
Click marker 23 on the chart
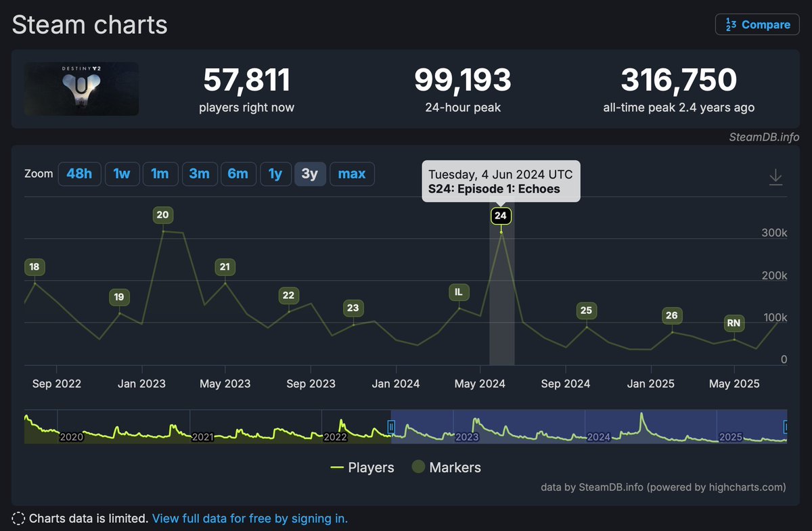(353, 308)
